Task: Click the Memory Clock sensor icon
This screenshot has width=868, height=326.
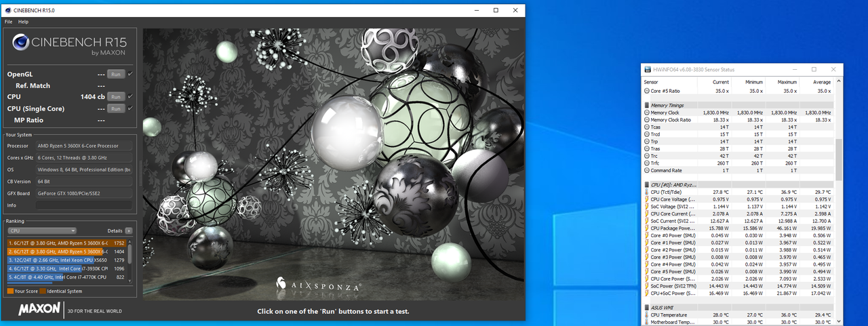Action: click(x=646, y=113)
